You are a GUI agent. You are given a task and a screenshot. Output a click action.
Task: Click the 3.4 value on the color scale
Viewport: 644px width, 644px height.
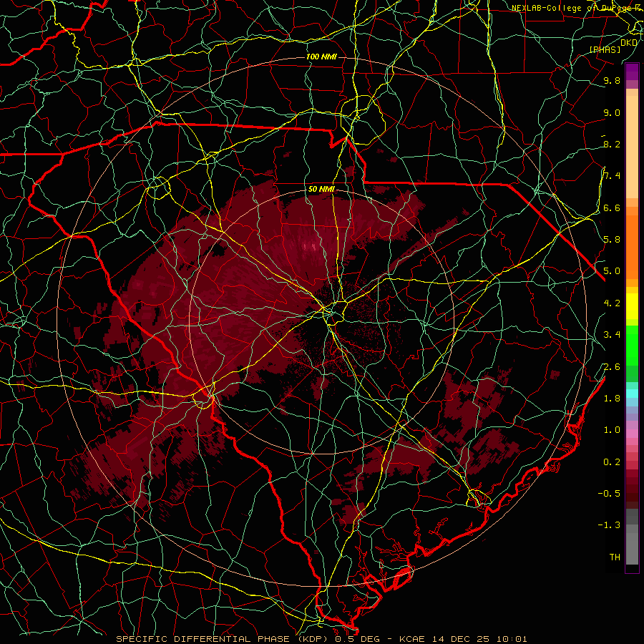[612, 335]
